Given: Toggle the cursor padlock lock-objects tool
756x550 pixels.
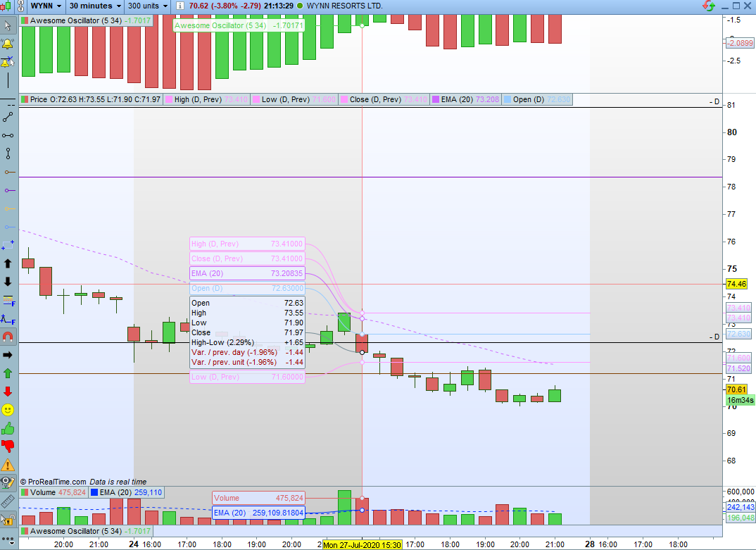Looking at the screenshot, I should (8, 520).
